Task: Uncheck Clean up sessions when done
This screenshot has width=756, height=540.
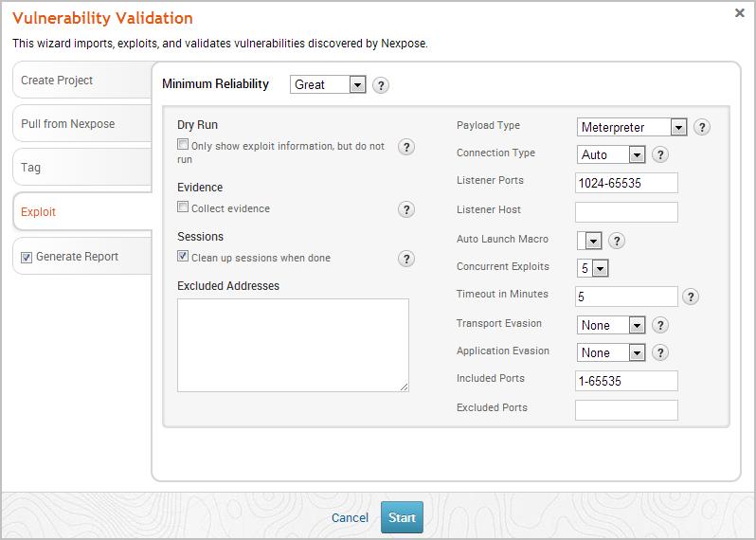Action: coord(183,257)
